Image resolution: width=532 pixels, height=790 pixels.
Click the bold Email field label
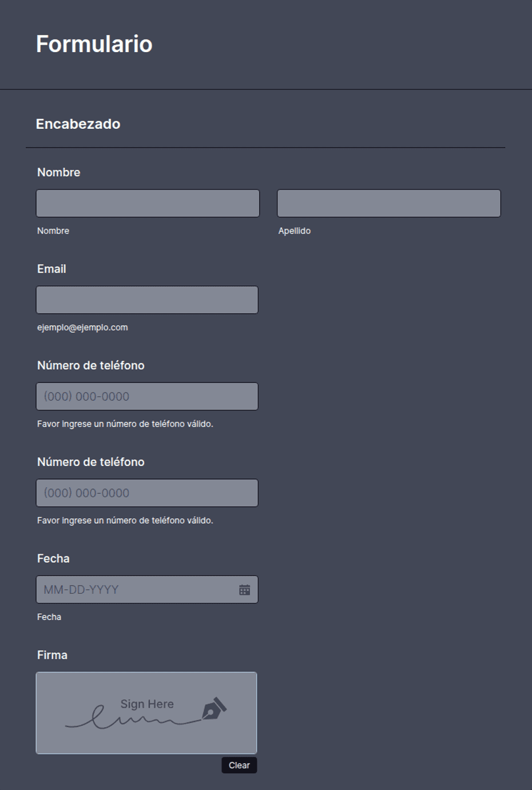click(51, 269)
